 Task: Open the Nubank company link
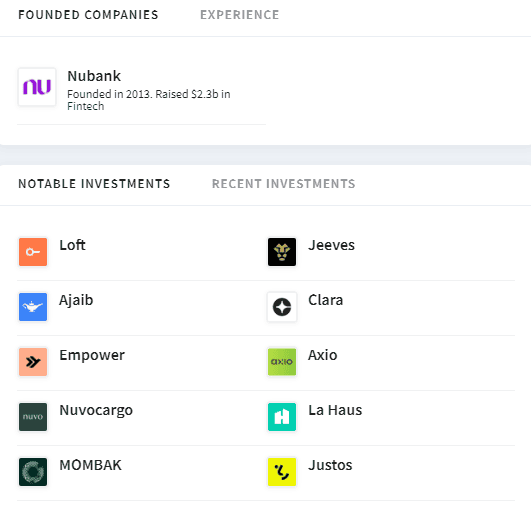pyautogui.click(x=94, y=76)
